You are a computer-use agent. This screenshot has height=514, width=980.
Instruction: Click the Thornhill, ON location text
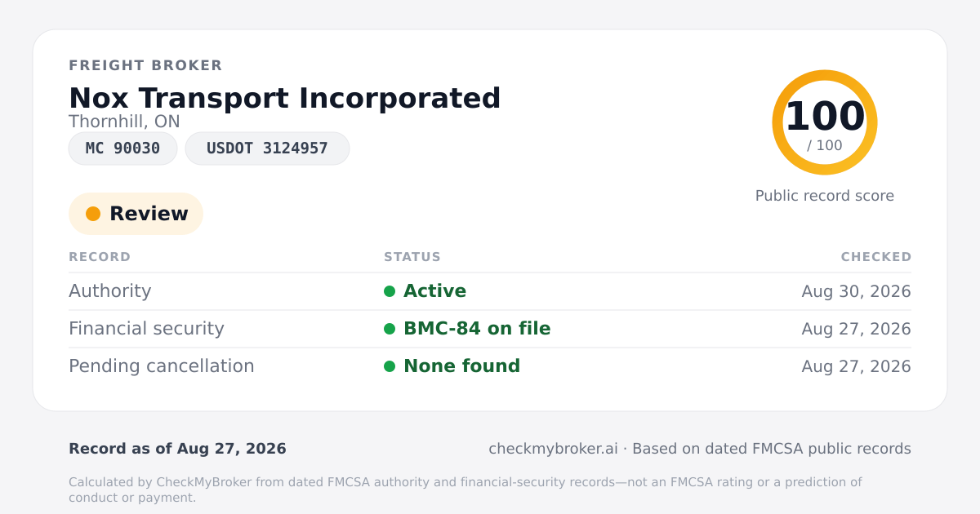[124, 122]
